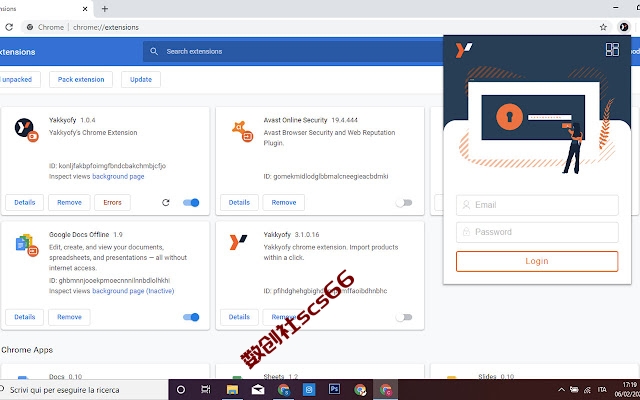This screenshot has width=640, height=400.
Task: Click the Avast Online Security icon
Action: point(242,131)
